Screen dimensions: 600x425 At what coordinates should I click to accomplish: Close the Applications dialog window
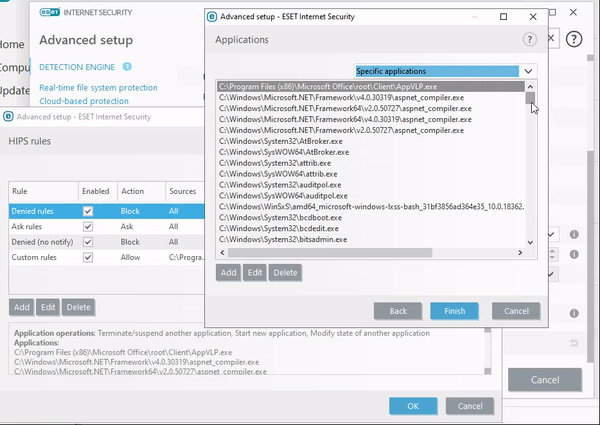(x=533, y=17)
